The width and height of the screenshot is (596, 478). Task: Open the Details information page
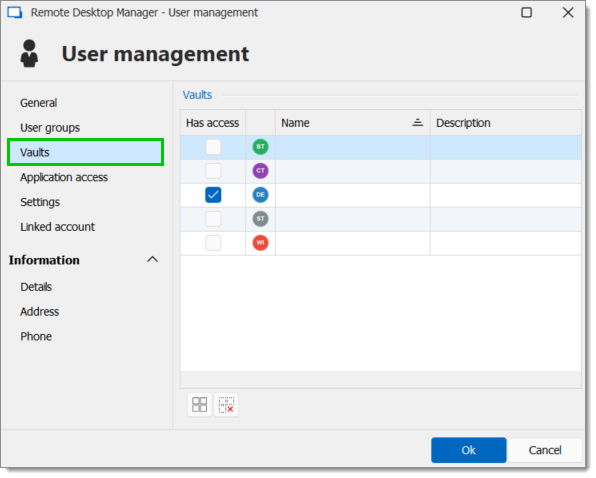[36, 287]
